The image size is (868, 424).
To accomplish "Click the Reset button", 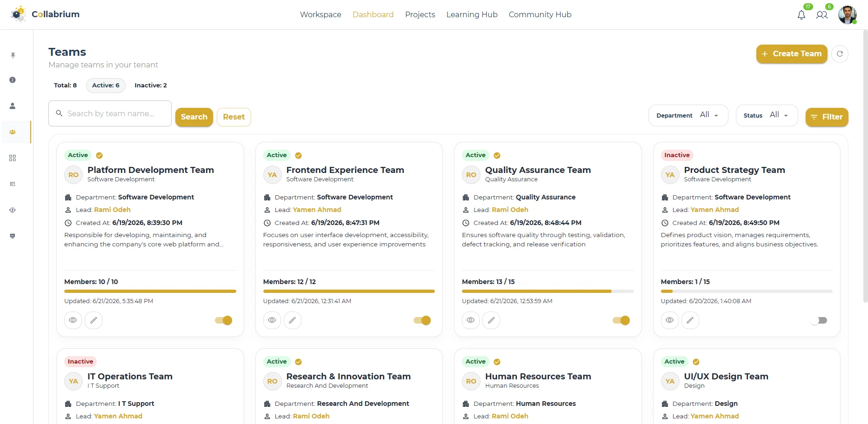I will (x=234, y=117).
